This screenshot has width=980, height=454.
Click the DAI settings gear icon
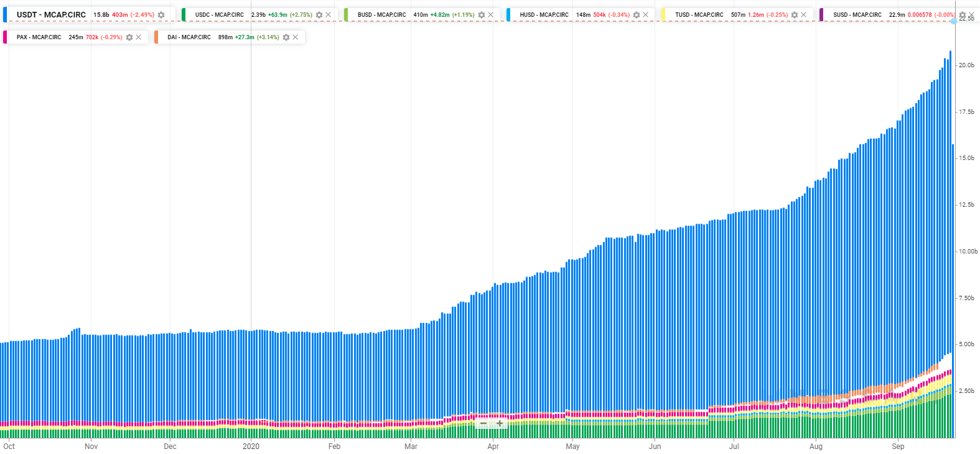286,37
